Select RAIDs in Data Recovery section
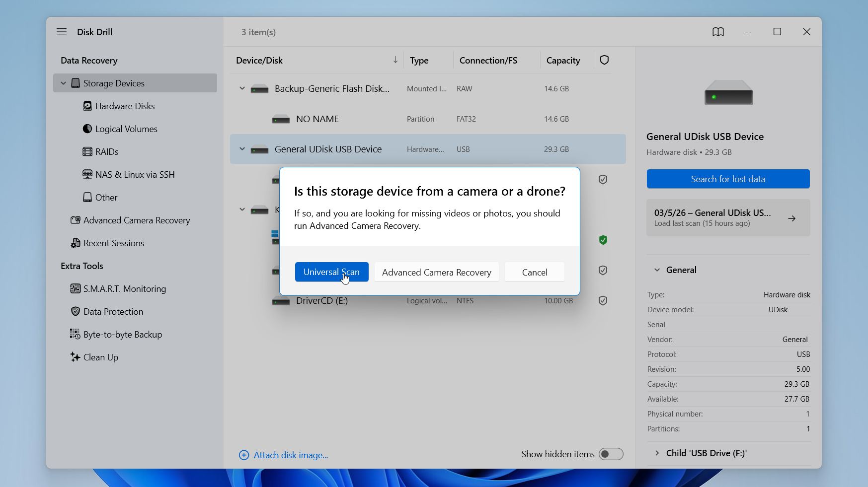Viewport: 868px width, 487px height. 107,151
